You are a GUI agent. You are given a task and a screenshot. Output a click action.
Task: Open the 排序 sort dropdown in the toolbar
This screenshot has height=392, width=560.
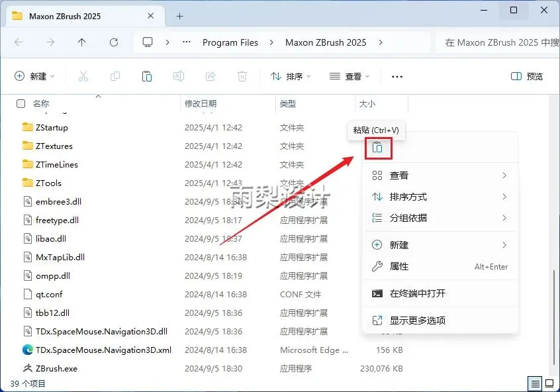[291, 76]
